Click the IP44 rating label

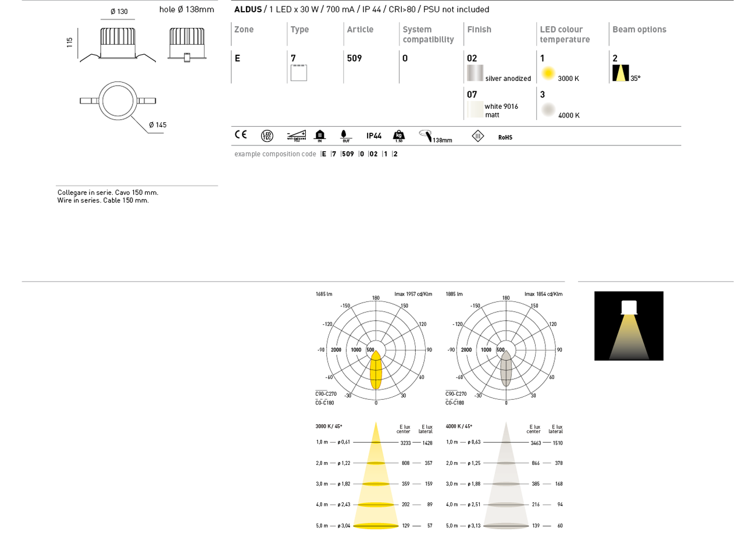(x=374, y=136)
